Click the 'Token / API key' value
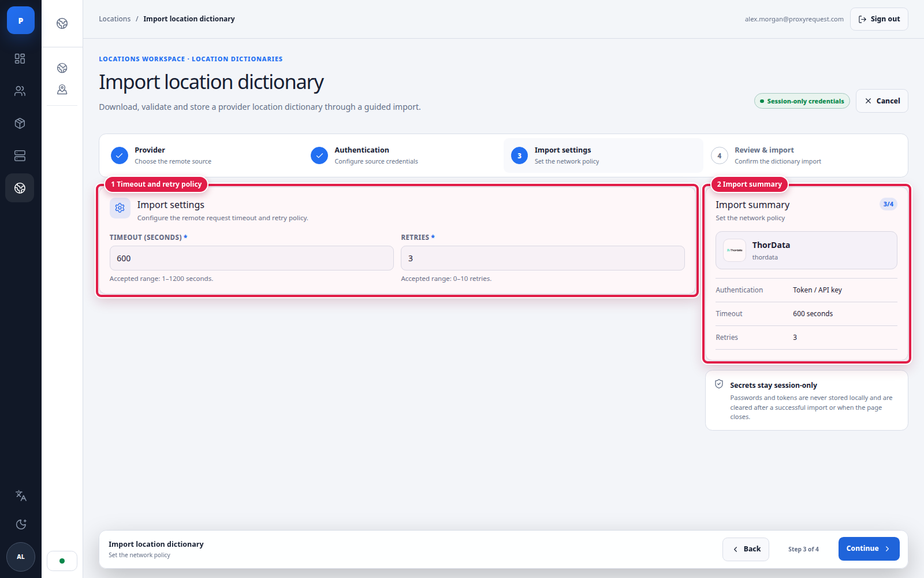Image resolution: width=924 pixels, height=578 pixels. pyautogui.click(x=817, y=290)
